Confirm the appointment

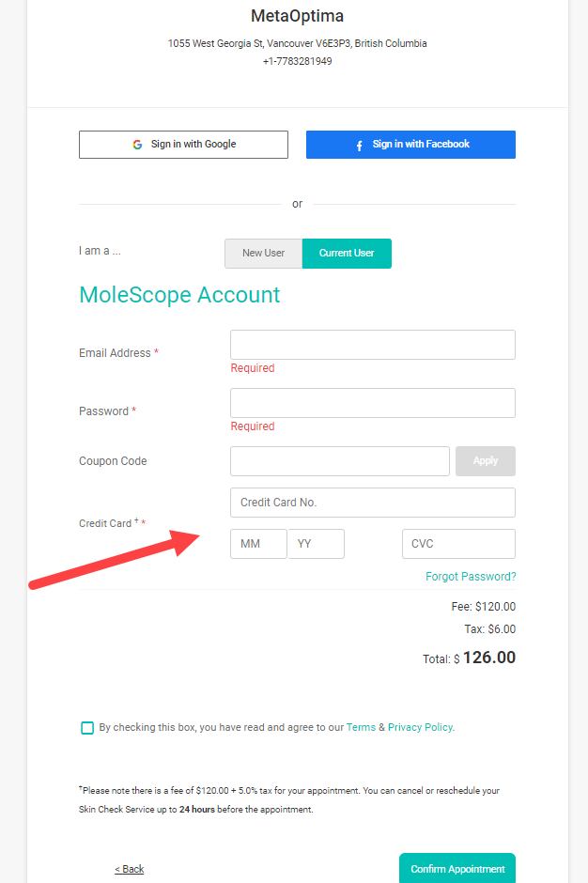click(x=457, y=868)
